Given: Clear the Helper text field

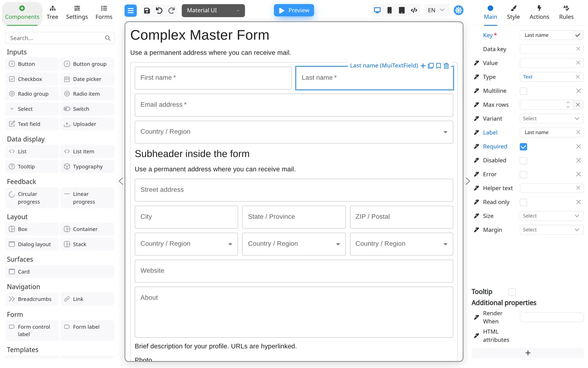Looking at the screenshot, I should (x=578, y=188).
